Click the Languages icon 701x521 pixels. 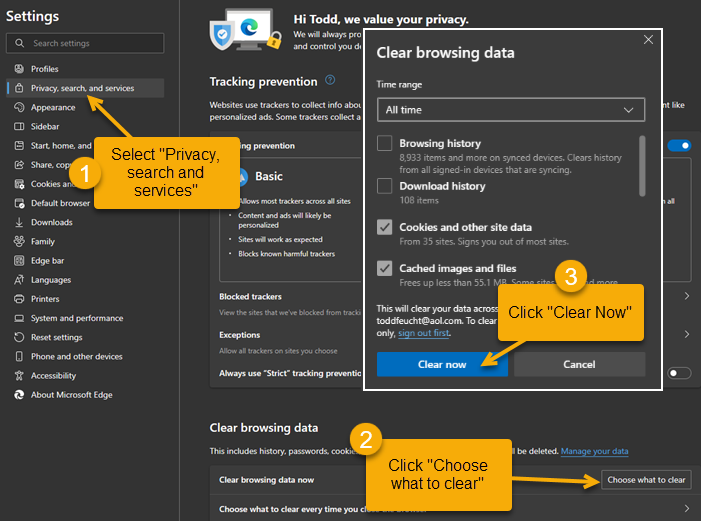point(19,280)
